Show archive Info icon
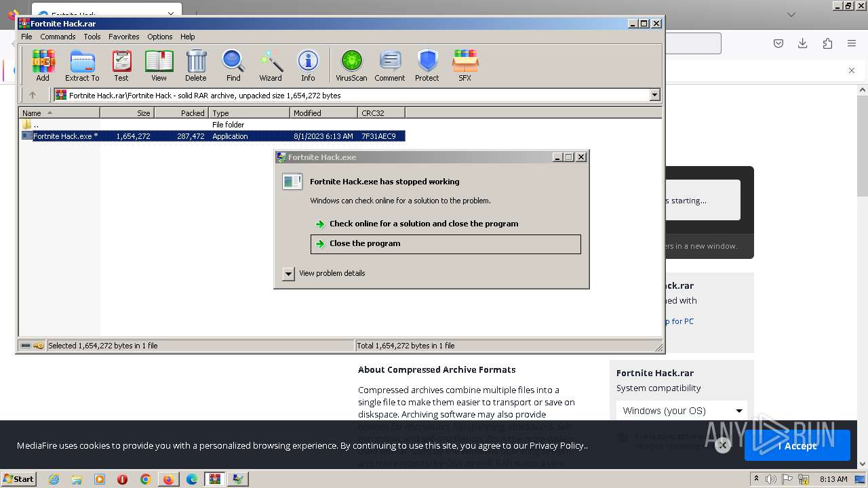Screen dimensions: 868x488 308,66
